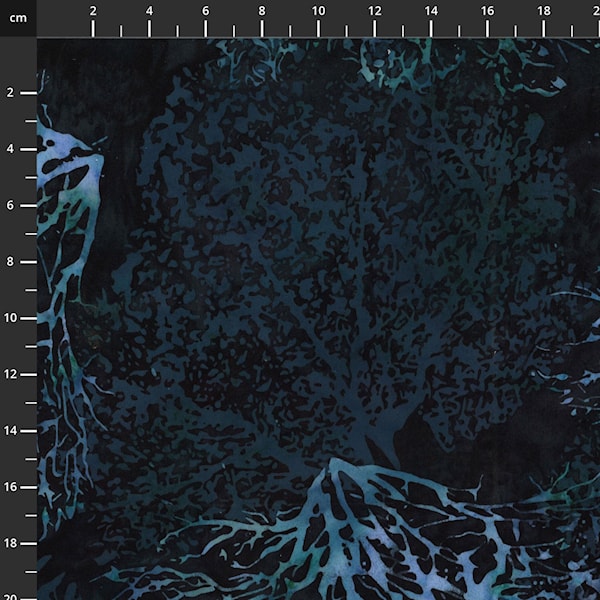Image resolution: width=600 pixels, height=600 pixels.
Task: Click the 18 mark on top ruler
Action: point(543,10)
